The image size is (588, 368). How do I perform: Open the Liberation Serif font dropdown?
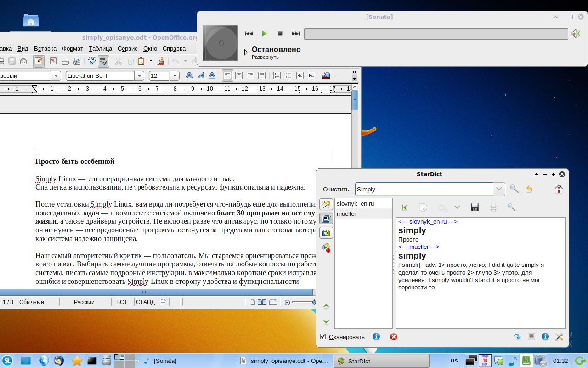[x=139, y=75]
